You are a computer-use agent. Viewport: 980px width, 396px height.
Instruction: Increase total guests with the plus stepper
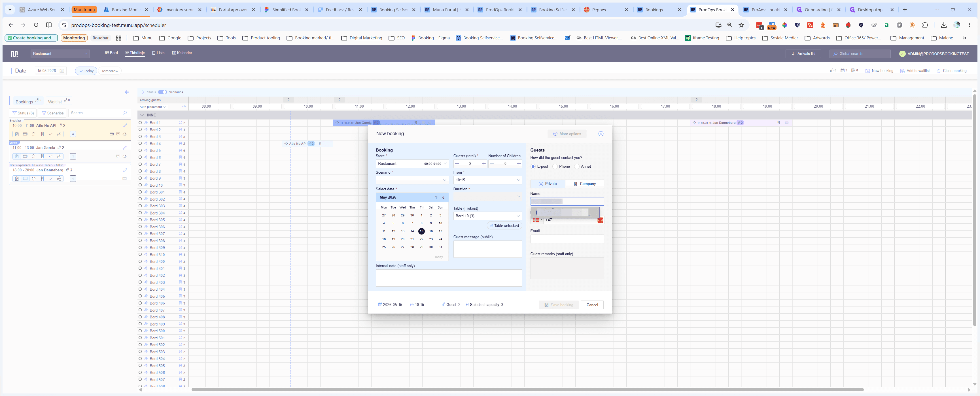483,163
